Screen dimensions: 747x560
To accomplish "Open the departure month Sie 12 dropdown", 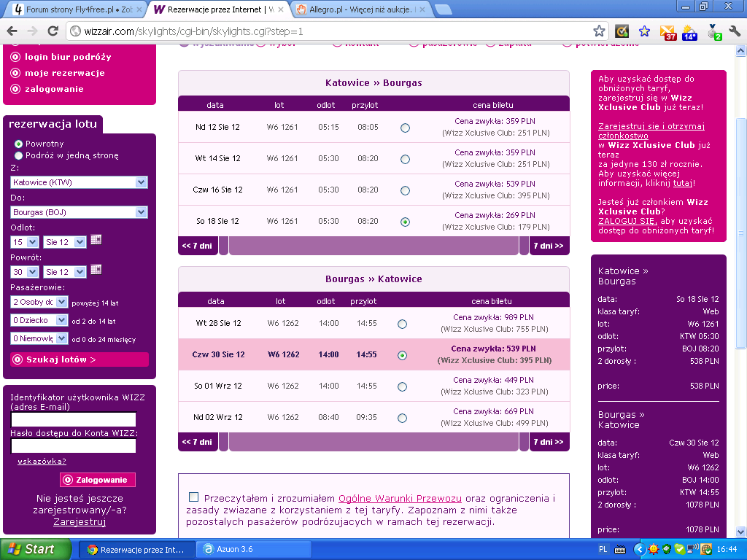I will pos(64,242).
